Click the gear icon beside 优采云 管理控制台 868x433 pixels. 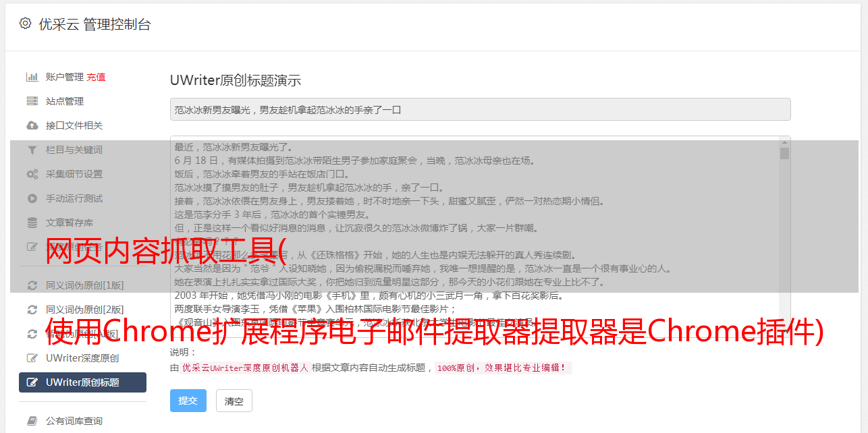25,24
